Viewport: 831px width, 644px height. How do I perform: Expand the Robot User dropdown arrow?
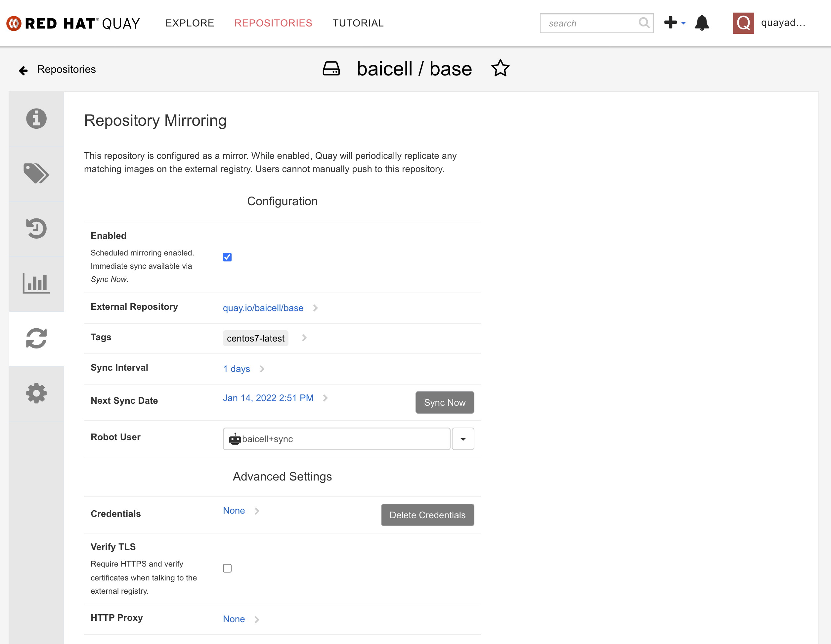click(x=463, y=439)
